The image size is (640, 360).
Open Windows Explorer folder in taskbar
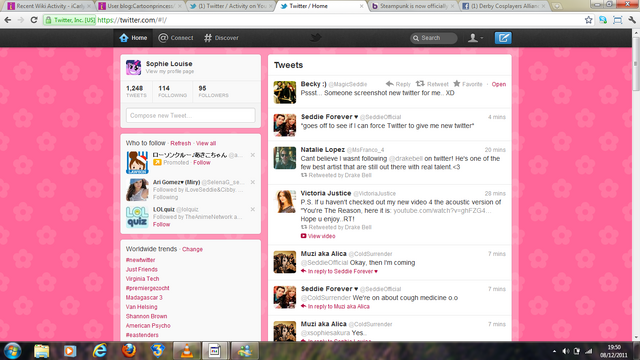click(41, 351)
